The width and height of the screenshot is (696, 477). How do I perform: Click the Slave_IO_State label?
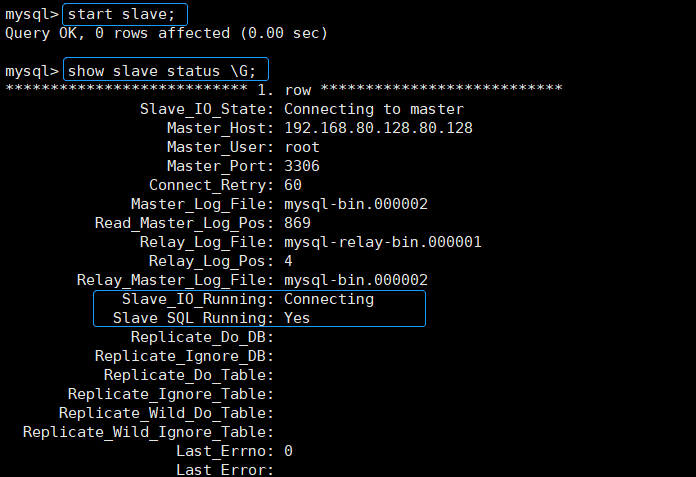(206, 109)
